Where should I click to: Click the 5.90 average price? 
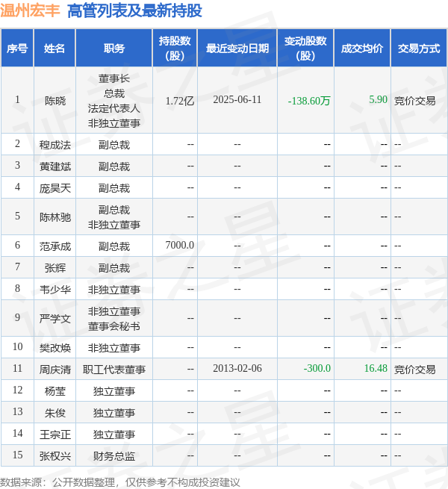[378, 100]
